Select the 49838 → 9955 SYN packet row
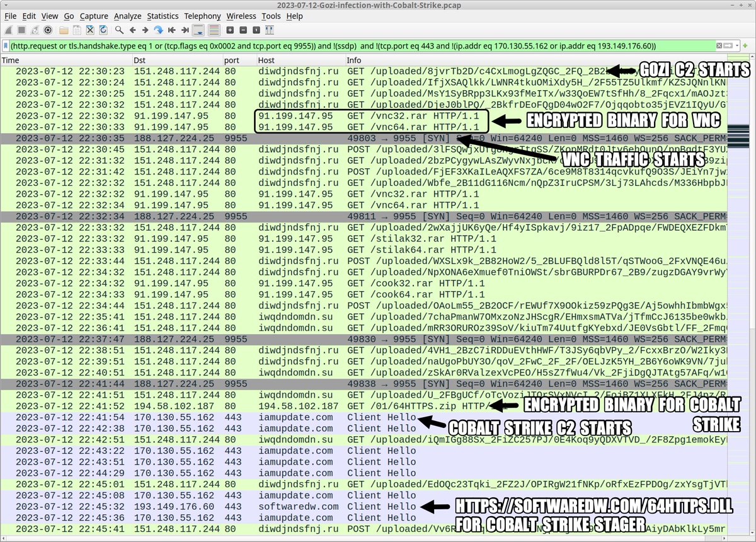This screenshot has height=542, width=756. point(364,384)
